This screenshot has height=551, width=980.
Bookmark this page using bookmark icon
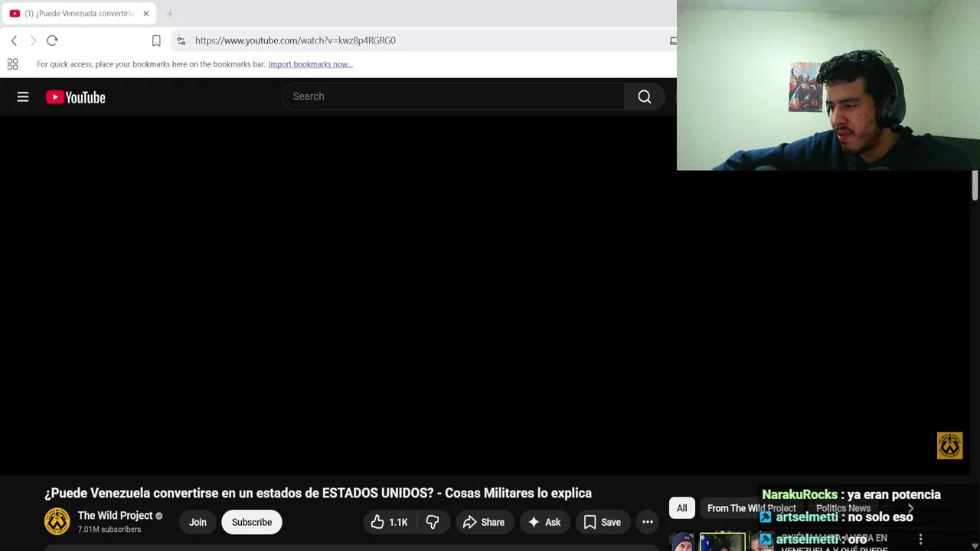click(156, 41)
